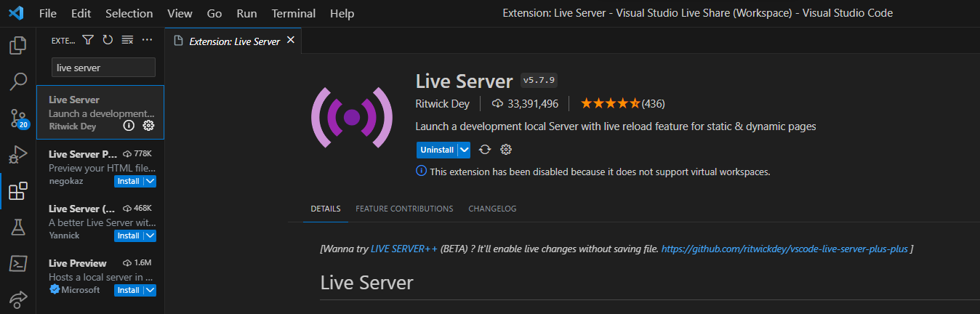Click the extensions search box containing 'live server'
The image size is (980, 314).
[x=103, y=68]
